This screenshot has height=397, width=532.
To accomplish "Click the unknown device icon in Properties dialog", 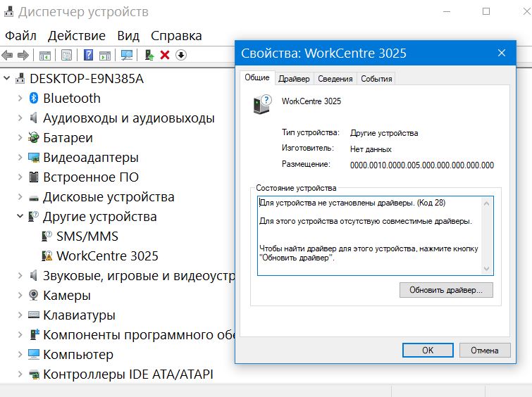I will tap(263, 103).
